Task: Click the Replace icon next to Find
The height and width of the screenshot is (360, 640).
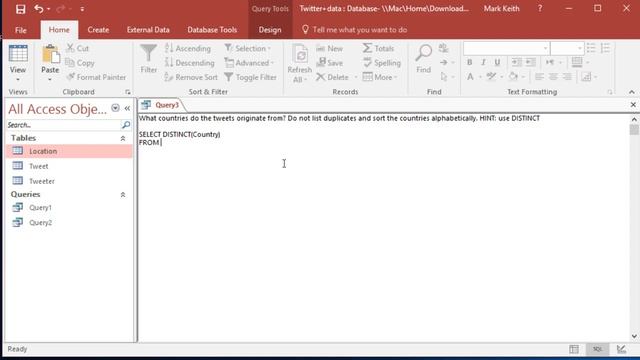Action: click(x=444, y=48)
